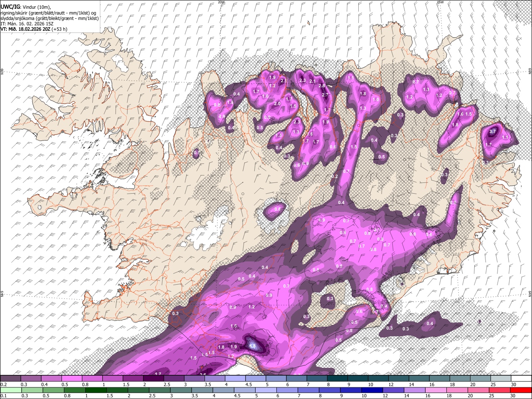
Task: Click the 0.2 label under the top legend row
Action: pos(3,384)
